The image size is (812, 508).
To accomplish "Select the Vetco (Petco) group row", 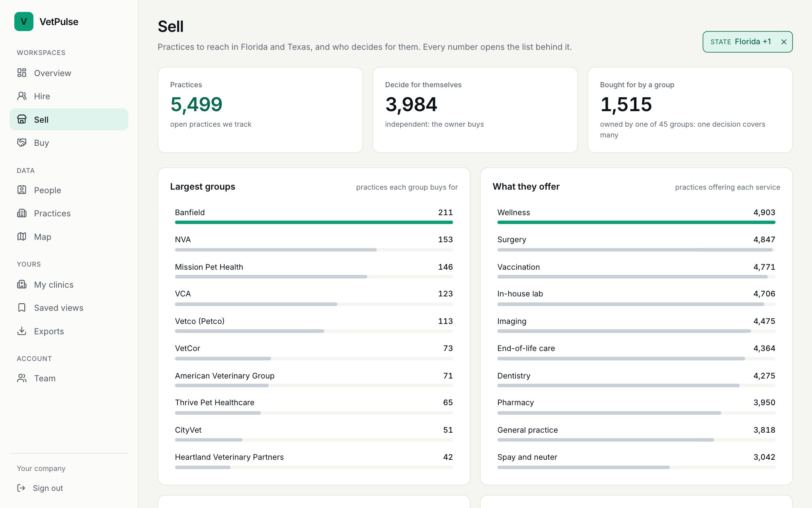I will pos(314,325).
